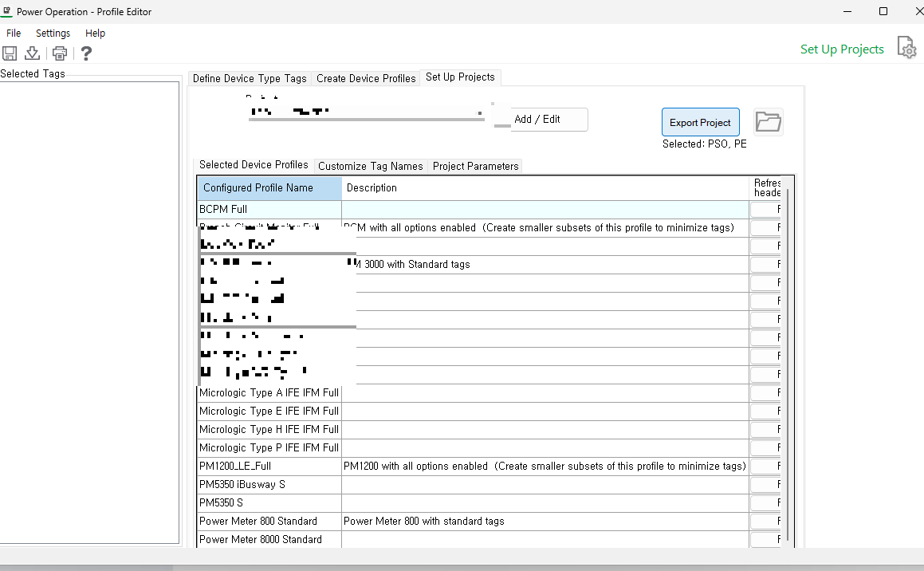This screenshot has height=571, width=924.
Task: Open the Project Parameters sub-tab
Action: (476, 166)
